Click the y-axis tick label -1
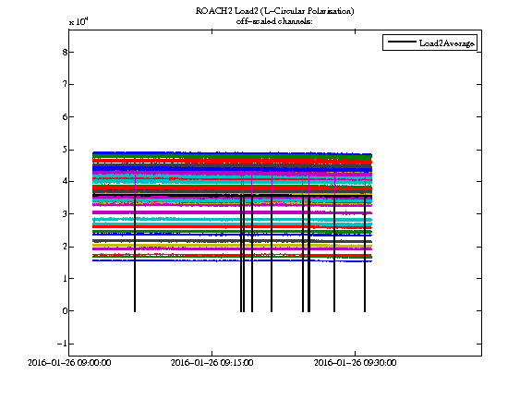The width and height of the screenshot is (532, 399). pos(62,344)
